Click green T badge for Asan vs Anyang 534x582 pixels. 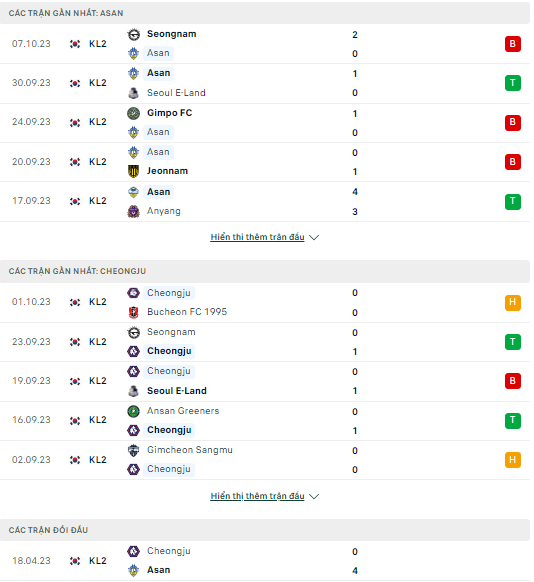coord(513,202)
